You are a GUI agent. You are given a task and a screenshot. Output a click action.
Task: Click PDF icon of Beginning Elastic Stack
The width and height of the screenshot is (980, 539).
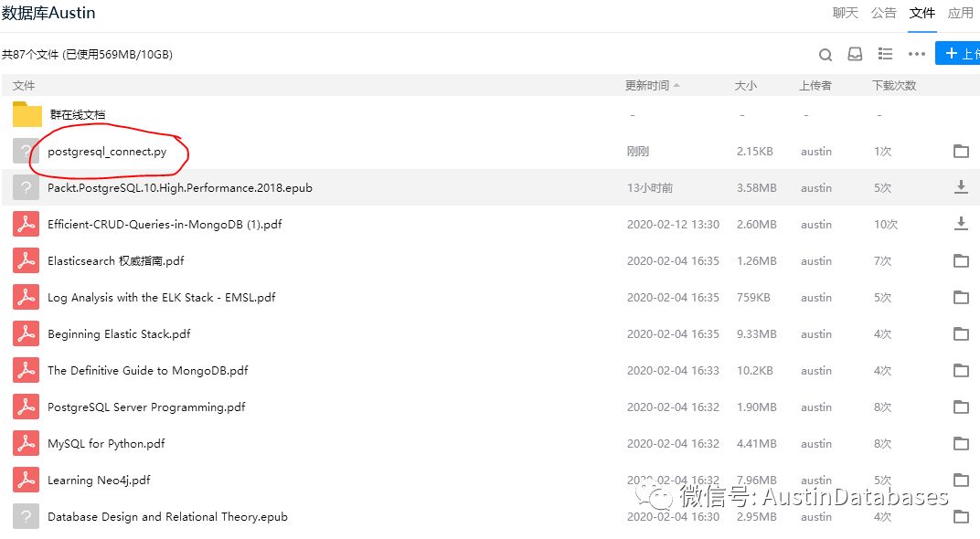point(26,333)
